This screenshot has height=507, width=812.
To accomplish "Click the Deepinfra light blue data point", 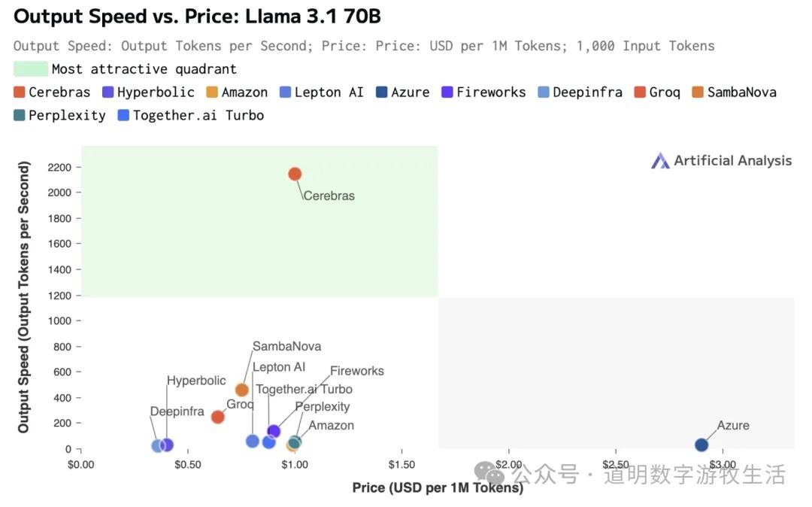I will [158, 445].
